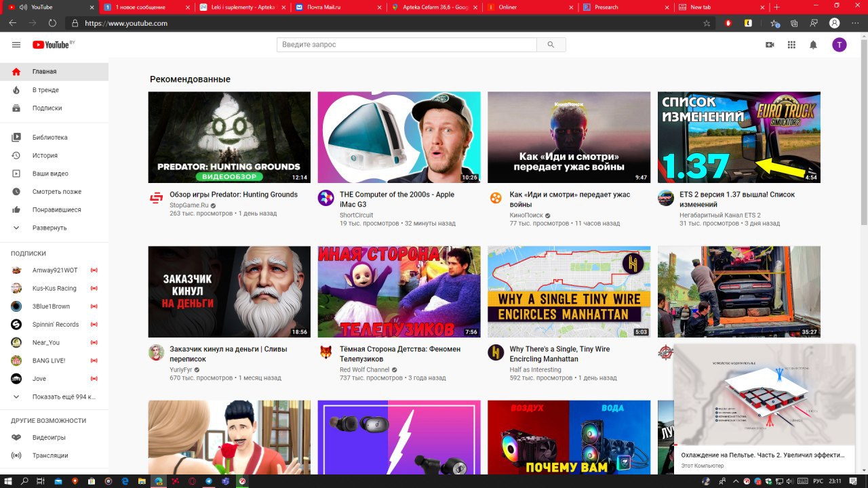Open the «Иди и смотри» video thumbnail
The height and width of the screenshot is (488, 868).
[x=569, y=138]
